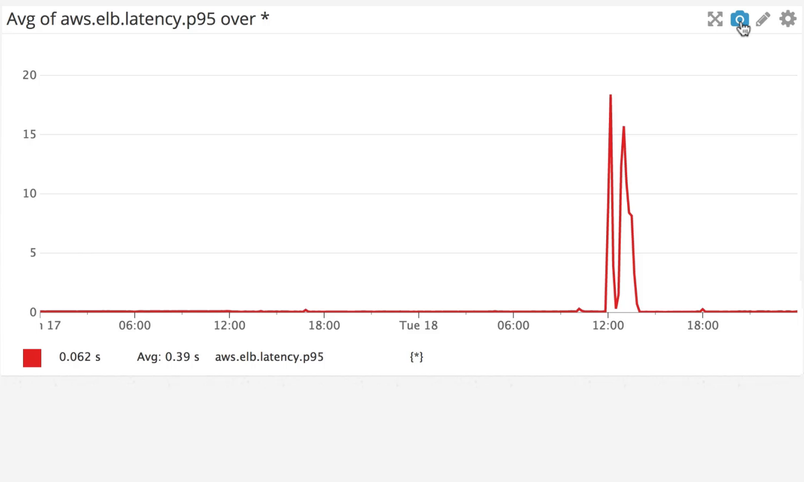Click the tallest latency spike peak
Viewport: 804px width, 482px height.
click(x=610, y=97)
